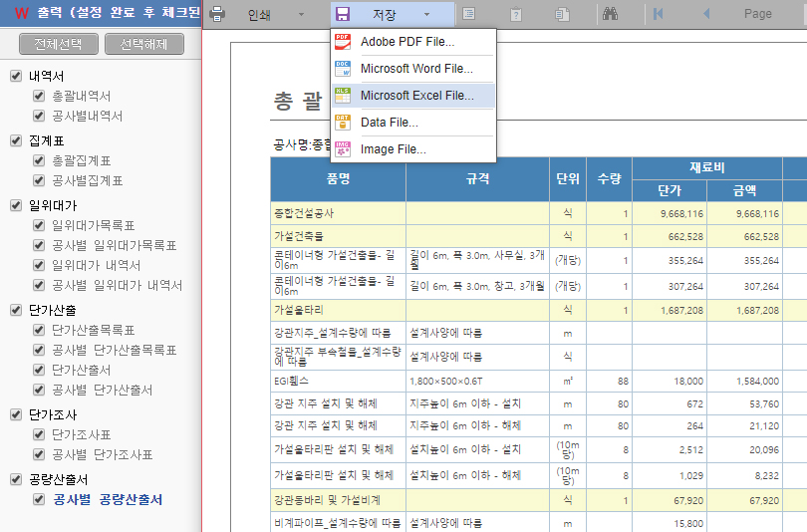Uncheck the 단가산출 group checkbox
807x532 pixels.
tap(16, 310)
